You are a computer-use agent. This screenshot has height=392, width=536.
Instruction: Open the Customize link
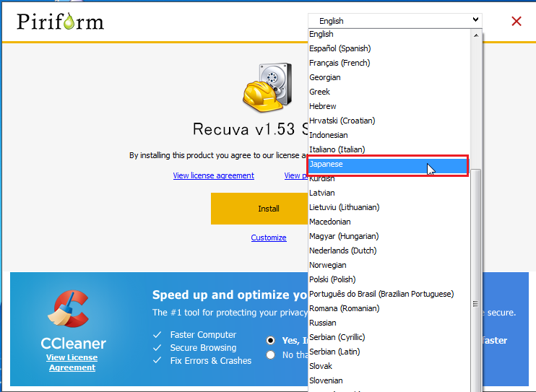[269, 238]
